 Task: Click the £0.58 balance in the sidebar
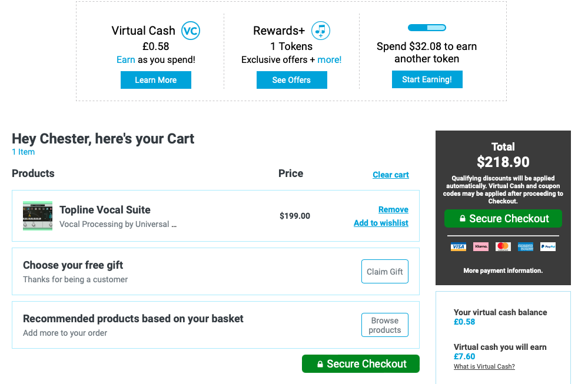point(464,322)
